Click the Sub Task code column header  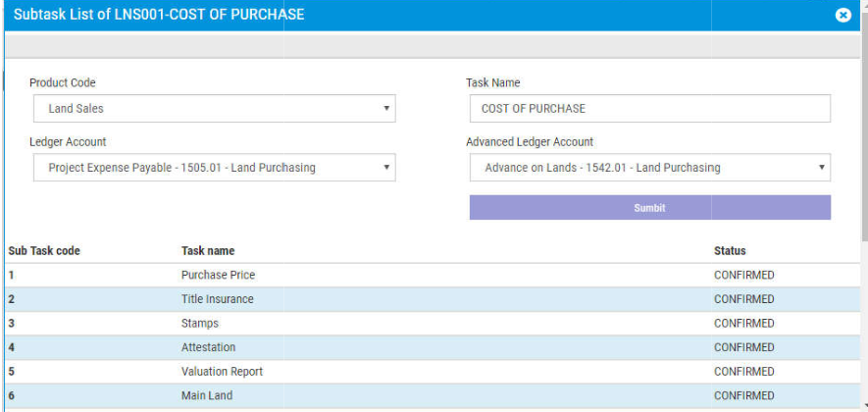tap(44, 251)
